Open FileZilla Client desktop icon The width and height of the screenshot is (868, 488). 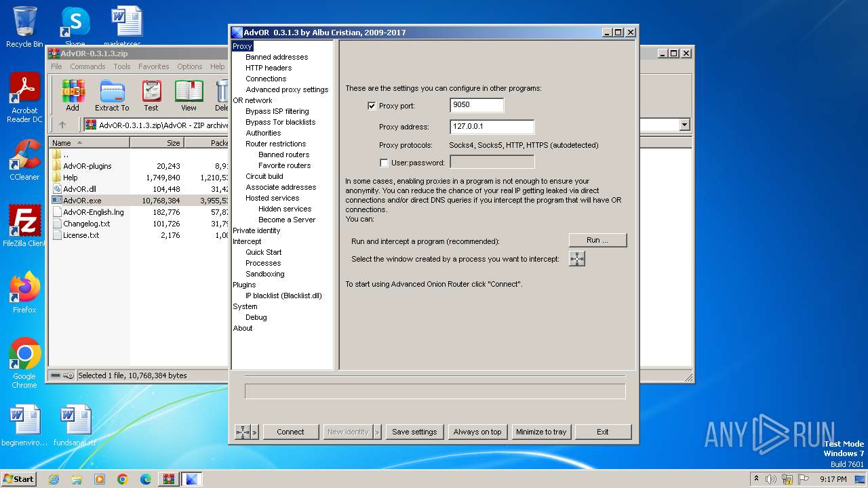(24, 226)
